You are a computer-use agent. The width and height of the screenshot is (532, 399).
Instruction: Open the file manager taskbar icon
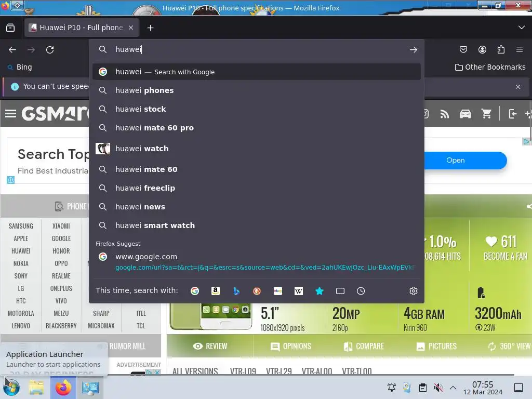tap(36, 388)
